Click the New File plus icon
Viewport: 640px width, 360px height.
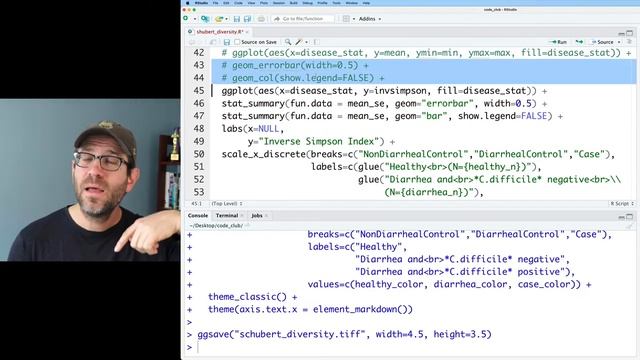coord(186,19)
